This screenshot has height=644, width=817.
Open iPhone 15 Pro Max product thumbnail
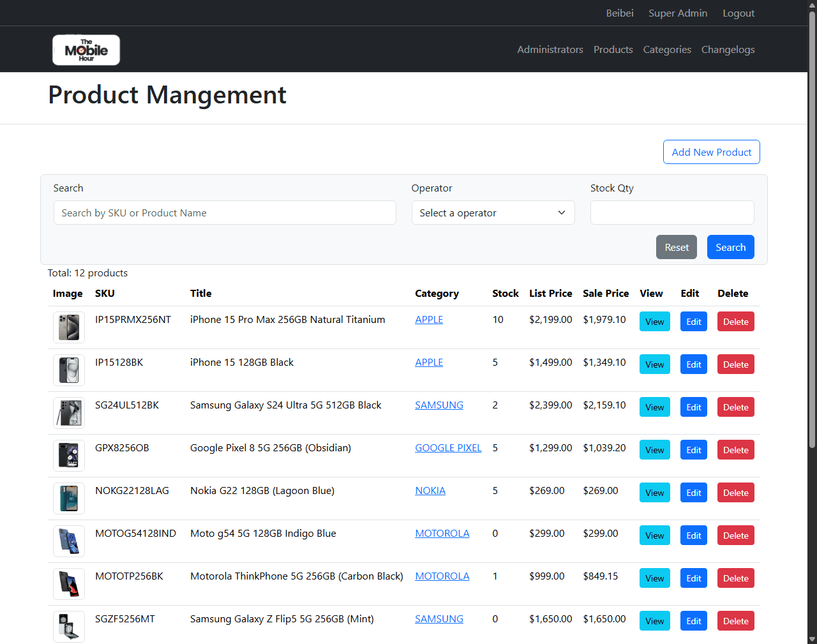pos(69,327)
